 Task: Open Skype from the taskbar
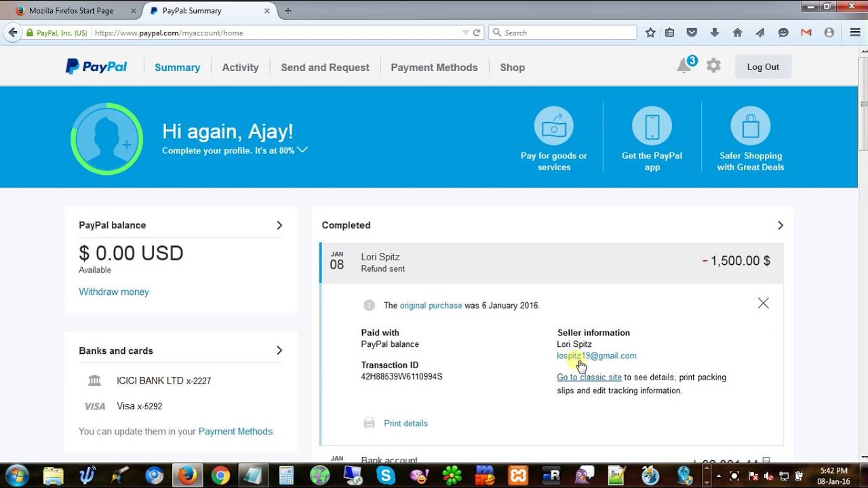(386, 475)
